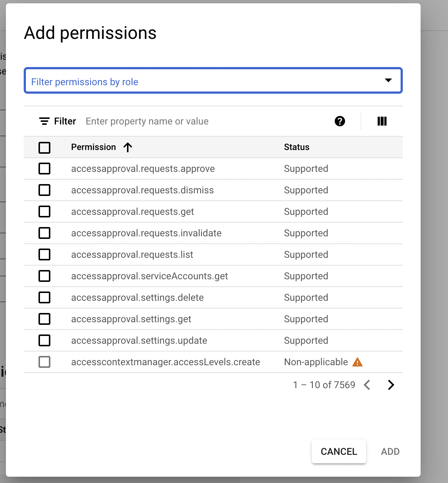Check accessapproval.settings.update permission
The image size is (448, 483).
tap(44, 340)
